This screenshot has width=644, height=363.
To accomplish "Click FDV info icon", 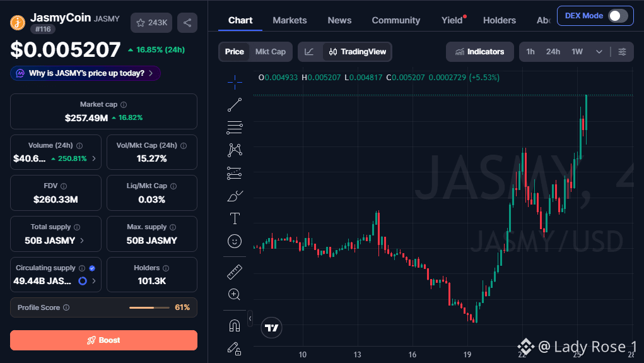I will (x=64, y=186).
